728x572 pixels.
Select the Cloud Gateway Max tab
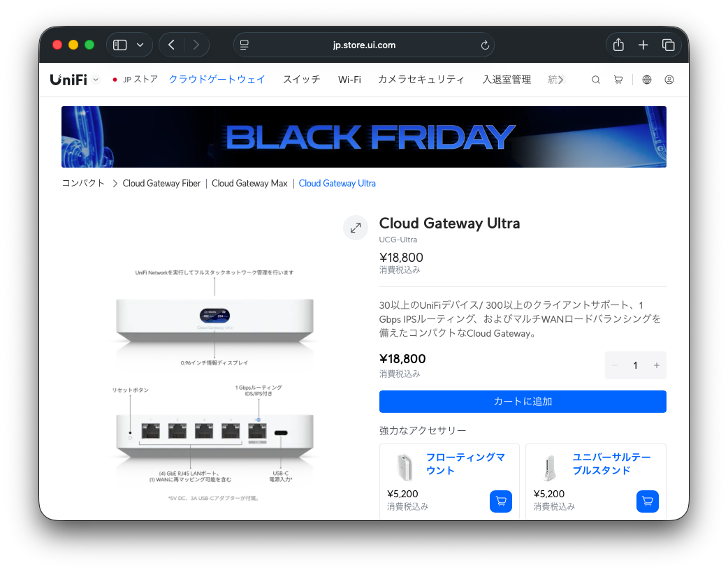click(x=249, y=184)
